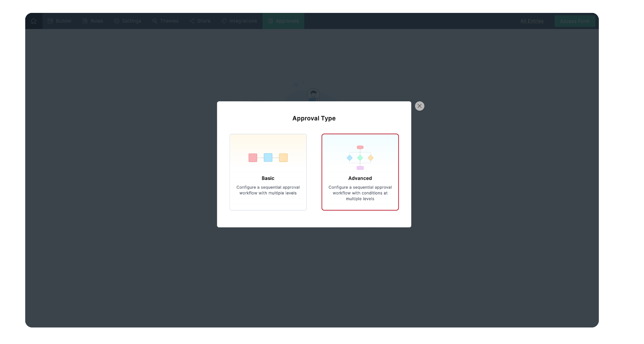Open the Builder tab
The width and height of the screenshot is (644, 344).
tap(64, 21)
